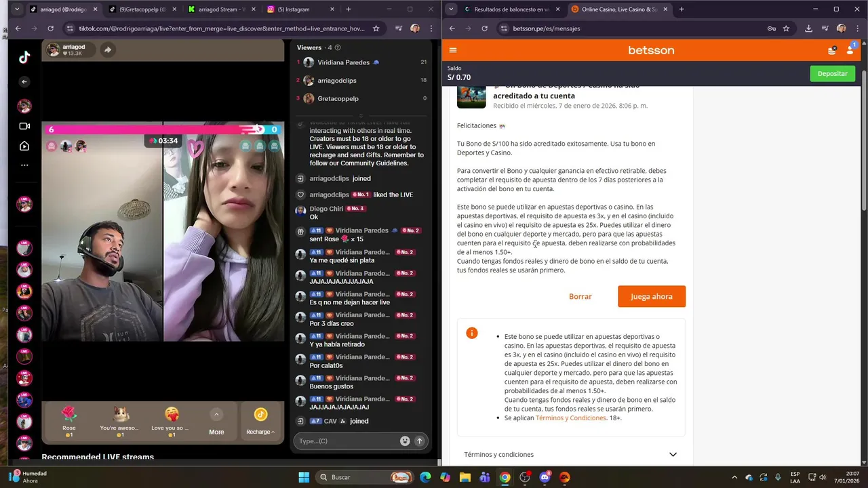868x488 pixels.
Task: Click pink battle score progress bar
Action: click(x=153, y=129)
